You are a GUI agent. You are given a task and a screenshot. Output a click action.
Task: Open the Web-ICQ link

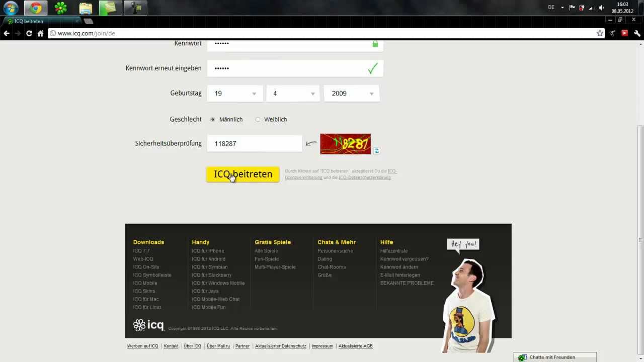coord(143,259)
